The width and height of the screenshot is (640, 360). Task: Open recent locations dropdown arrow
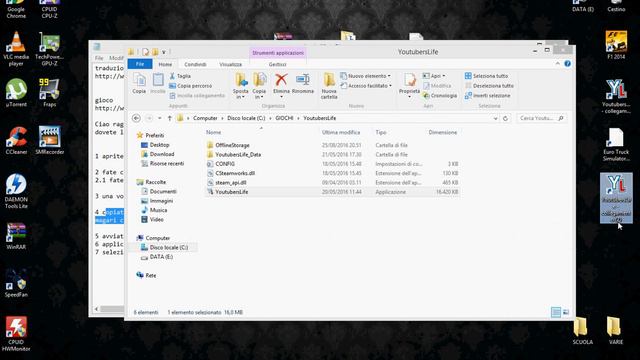tap(160, 118)
